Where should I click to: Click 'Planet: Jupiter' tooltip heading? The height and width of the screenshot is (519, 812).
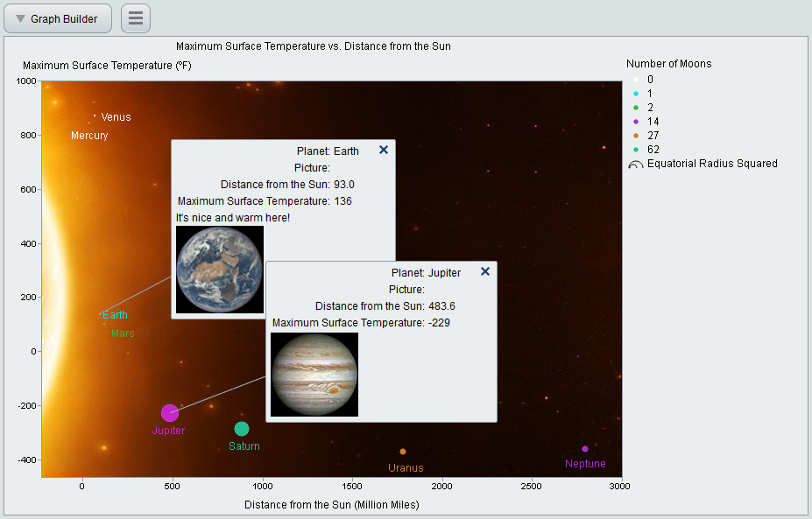427,273
